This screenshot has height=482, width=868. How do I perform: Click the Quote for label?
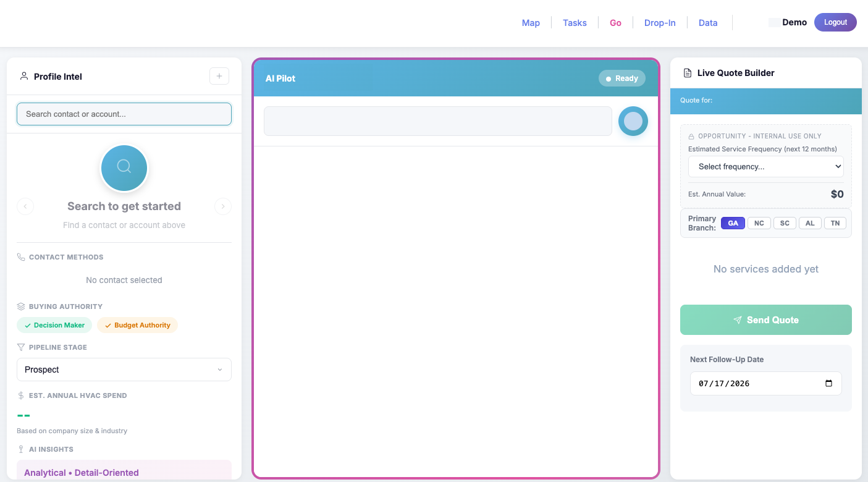click(x=696, y=100)
